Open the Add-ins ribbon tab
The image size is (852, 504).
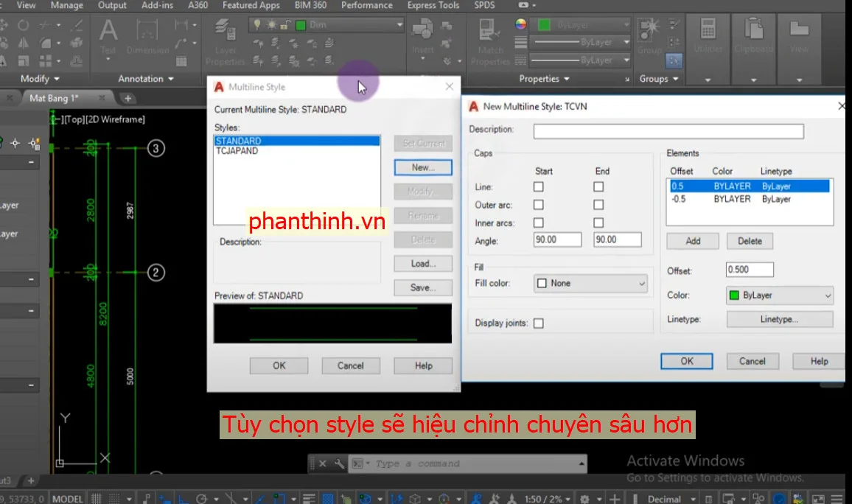tap(157, 5)
